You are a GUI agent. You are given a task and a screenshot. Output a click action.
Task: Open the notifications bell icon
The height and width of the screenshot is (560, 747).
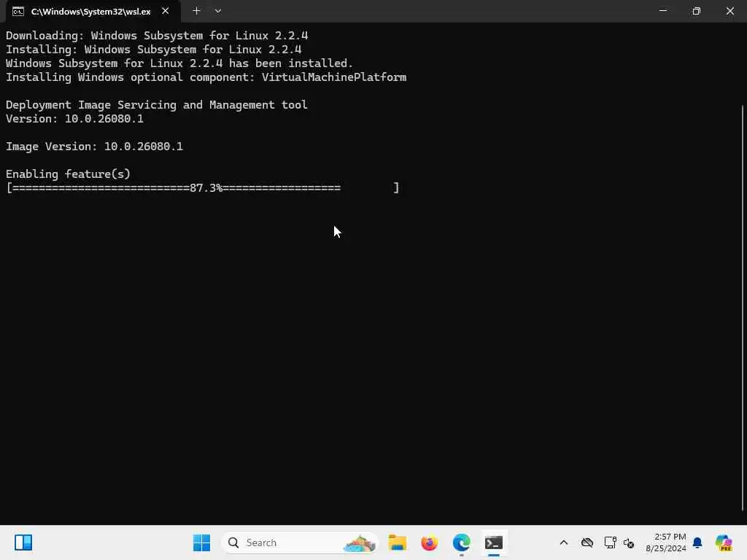point(697,542)
